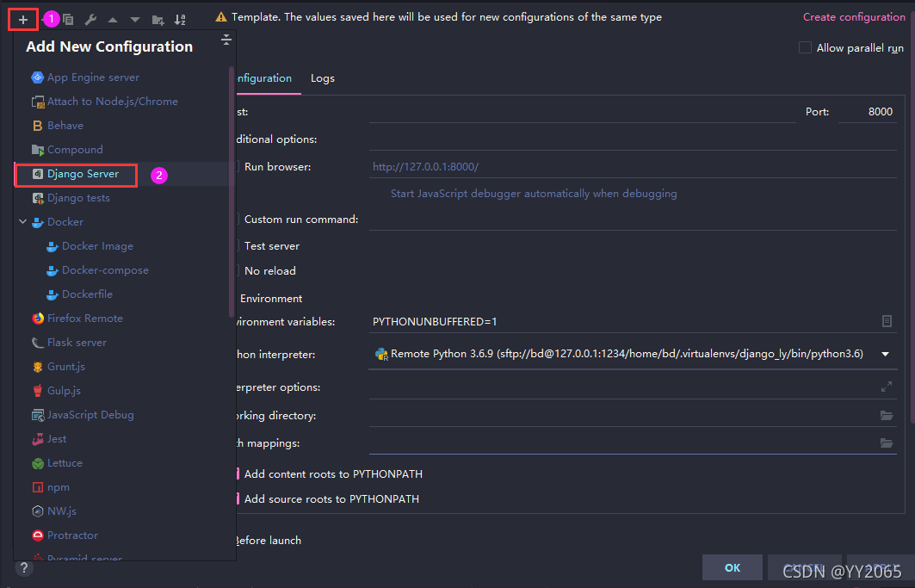This screenshot has height=588, width=915.
Task: Click the OK button
Action: tap(733, 567)
